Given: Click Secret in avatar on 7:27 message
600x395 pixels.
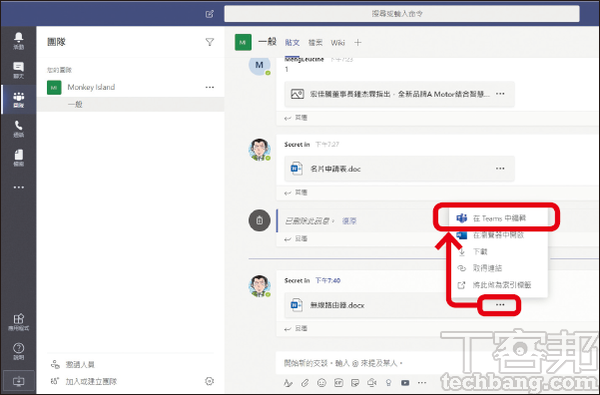Looking at the screenshot, I should 259,149.
